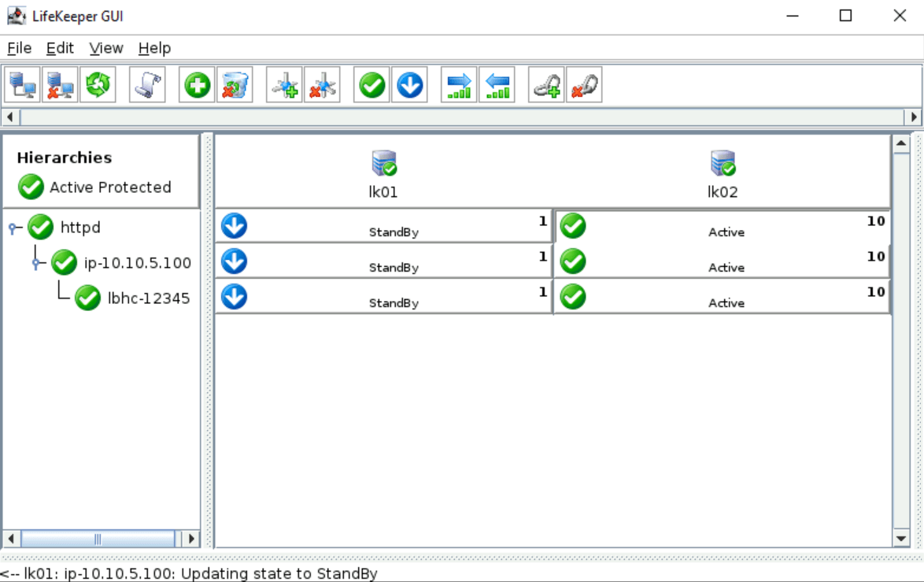924x582 pixels.
Task: Click hierarchy panel scroll left arrow
Action: point(11,539)
